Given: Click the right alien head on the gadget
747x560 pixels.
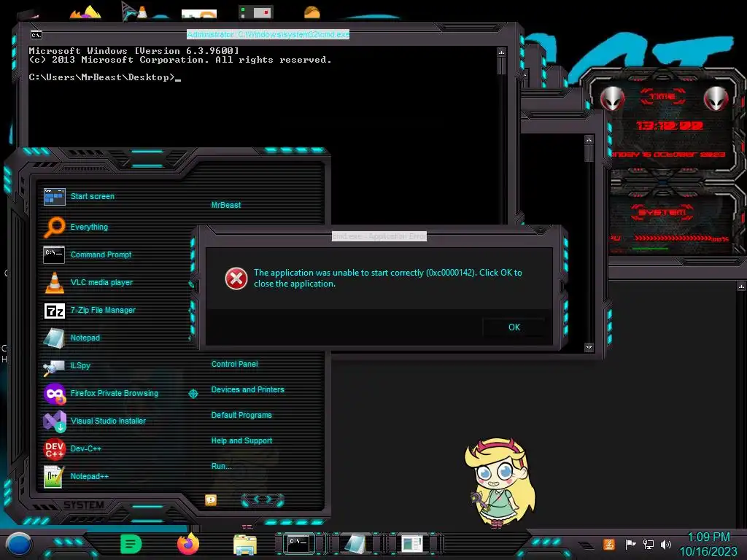Looking at the screenshot, I should click(716, 98).
